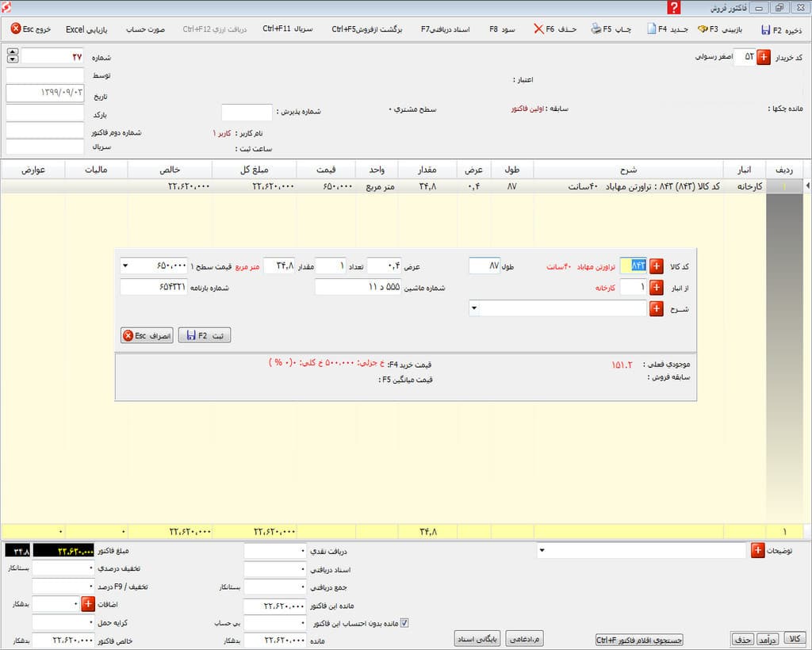812x650 pixels.
Task: Decrease invoice number with the down spinner
Action: pos(13,59)
